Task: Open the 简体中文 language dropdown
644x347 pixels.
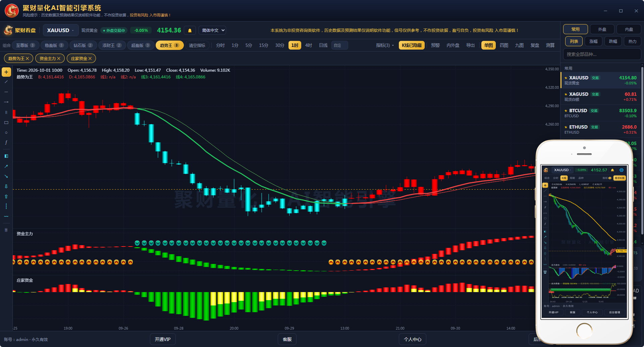Action: coord(212,30)
